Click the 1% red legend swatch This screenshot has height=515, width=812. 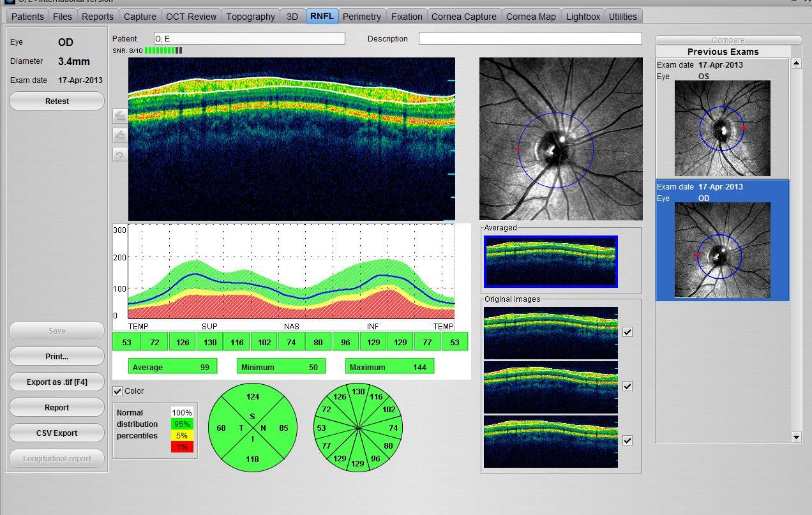click(x=182, y=447)
